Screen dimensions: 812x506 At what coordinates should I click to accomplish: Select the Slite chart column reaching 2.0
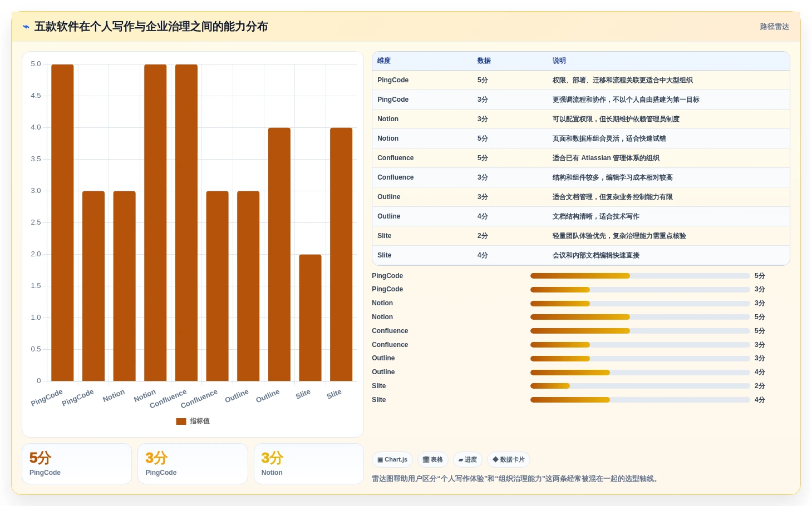310,318
